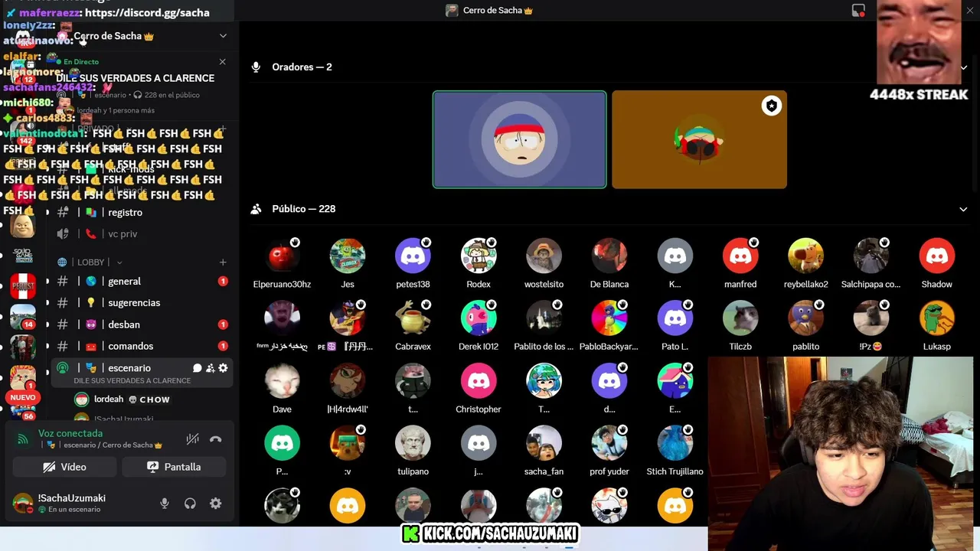This screenshot has height=551, width=980.
Task: Turn on camera with the Vídeo button
Action: coord(64,467)
